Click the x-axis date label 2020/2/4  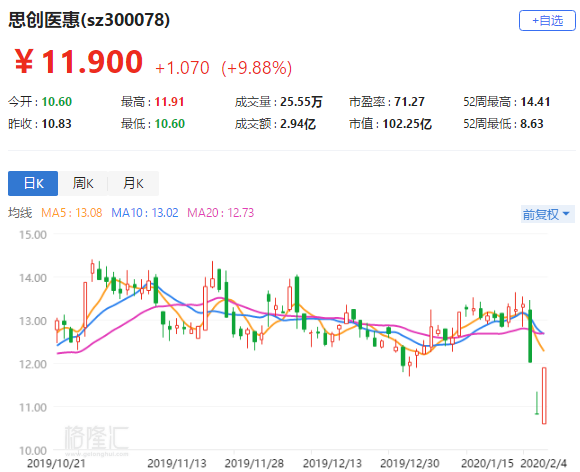544,463
